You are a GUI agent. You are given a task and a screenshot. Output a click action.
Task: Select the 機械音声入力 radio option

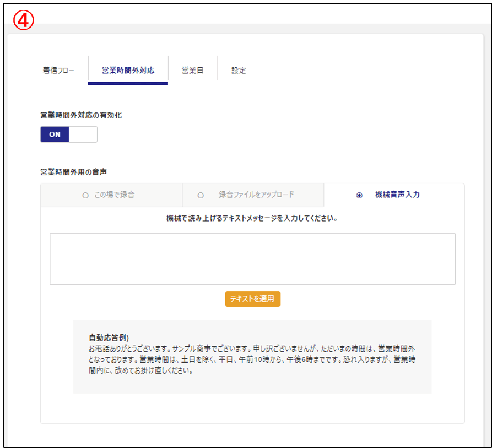click(359, 196)
